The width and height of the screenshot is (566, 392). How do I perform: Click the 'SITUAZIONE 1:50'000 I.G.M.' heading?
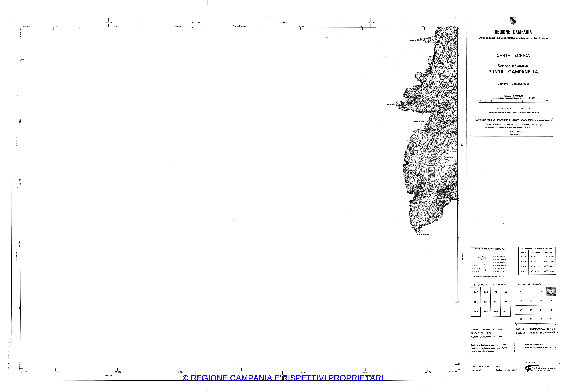(x=490, y=285)
